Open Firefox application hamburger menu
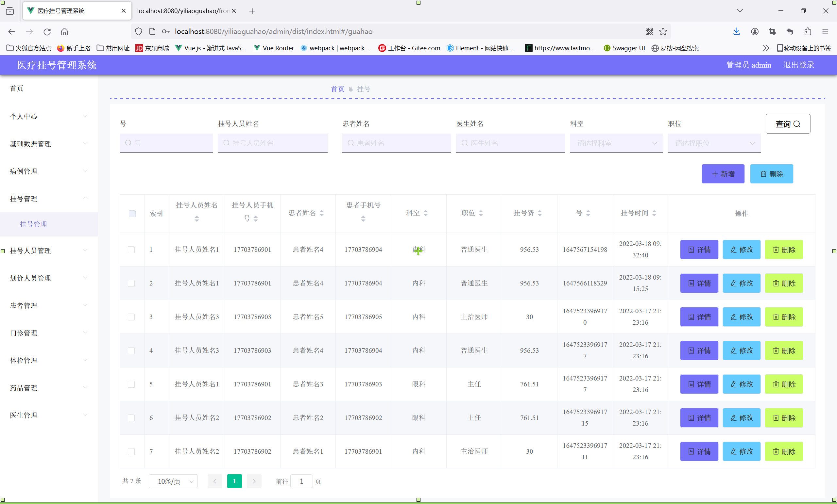Image resolution: width=837 pixels, height=504 pixels. coord(825,32)
